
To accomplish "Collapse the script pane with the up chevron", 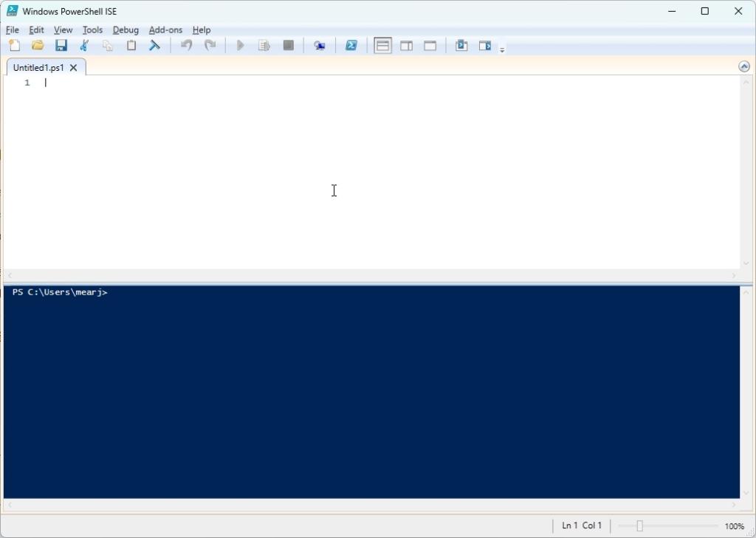I will (x=744, y=66).
